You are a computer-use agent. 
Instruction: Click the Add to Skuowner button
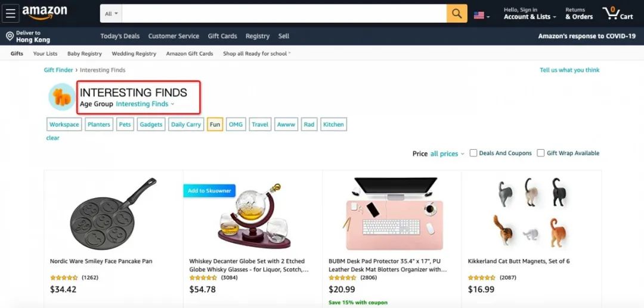(x=209, y=191)
